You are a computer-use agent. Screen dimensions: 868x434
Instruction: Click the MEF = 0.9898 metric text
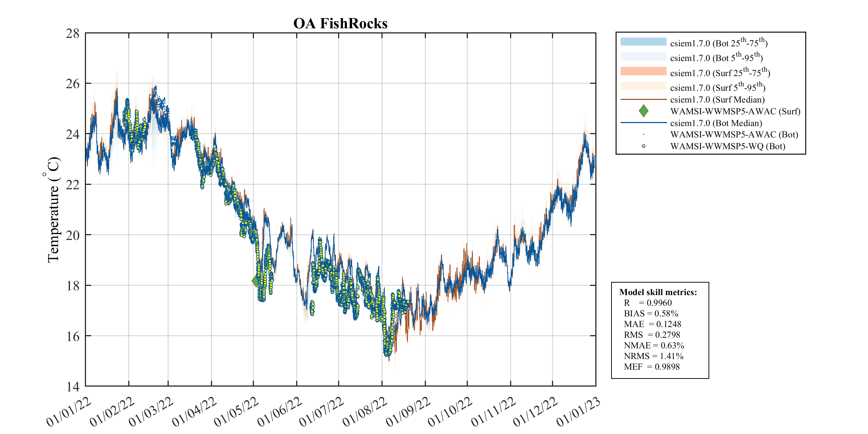[652, 367]
